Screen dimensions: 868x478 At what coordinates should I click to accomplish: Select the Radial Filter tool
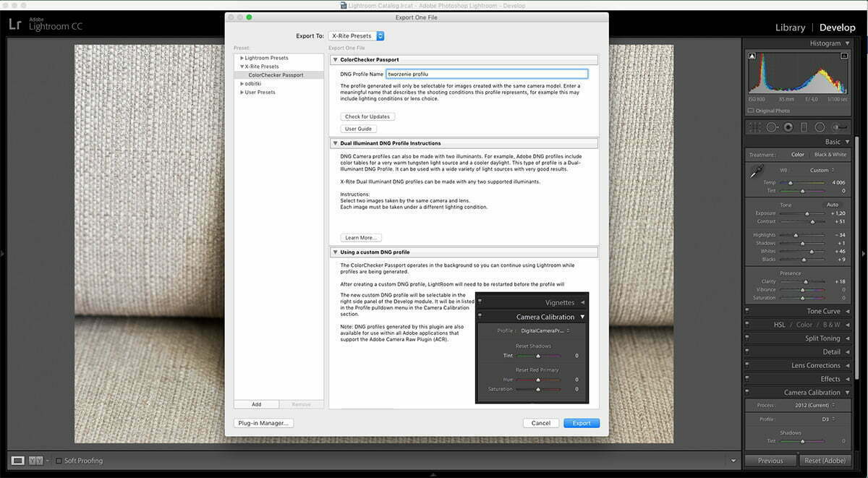[820, 127]
